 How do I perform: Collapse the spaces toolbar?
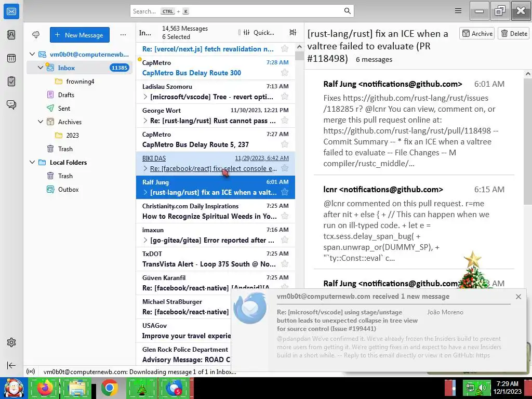(x=11, y=365)
